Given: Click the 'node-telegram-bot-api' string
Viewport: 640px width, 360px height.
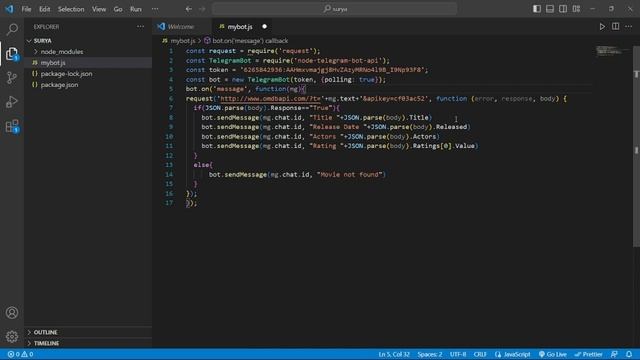Looking at the screenshot, I should click(338, 61).
